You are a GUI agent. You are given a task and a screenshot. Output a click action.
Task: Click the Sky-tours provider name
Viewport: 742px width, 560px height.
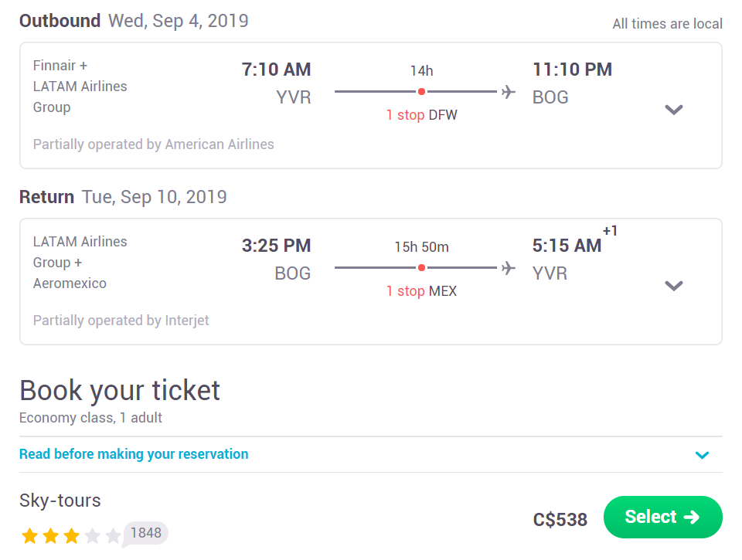click(60, 501)
